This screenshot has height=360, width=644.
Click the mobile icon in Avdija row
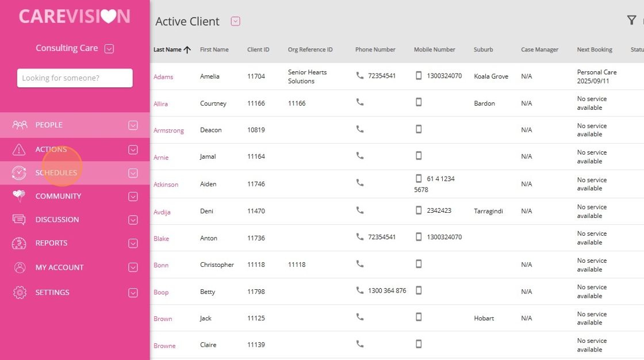coord(419,210)
